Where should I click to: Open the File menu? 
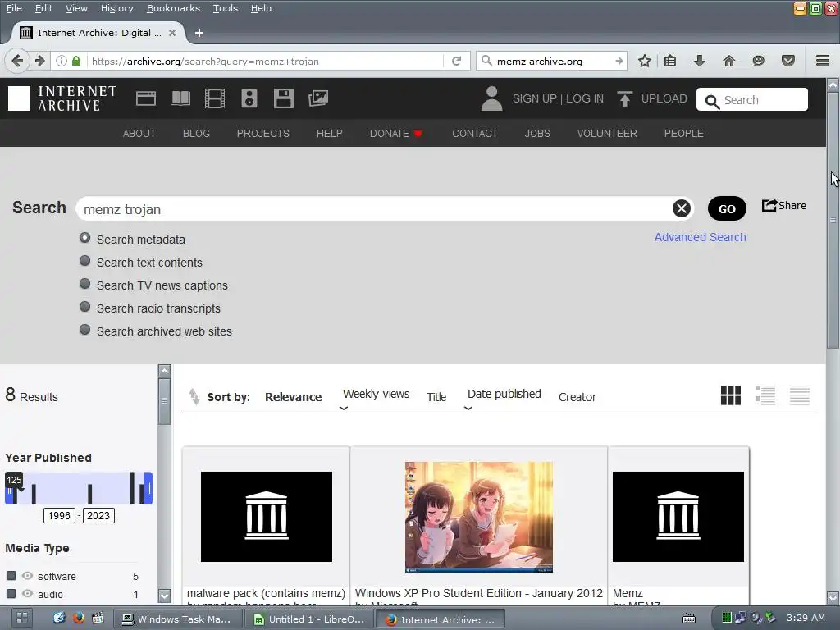[x=14, y=8]
